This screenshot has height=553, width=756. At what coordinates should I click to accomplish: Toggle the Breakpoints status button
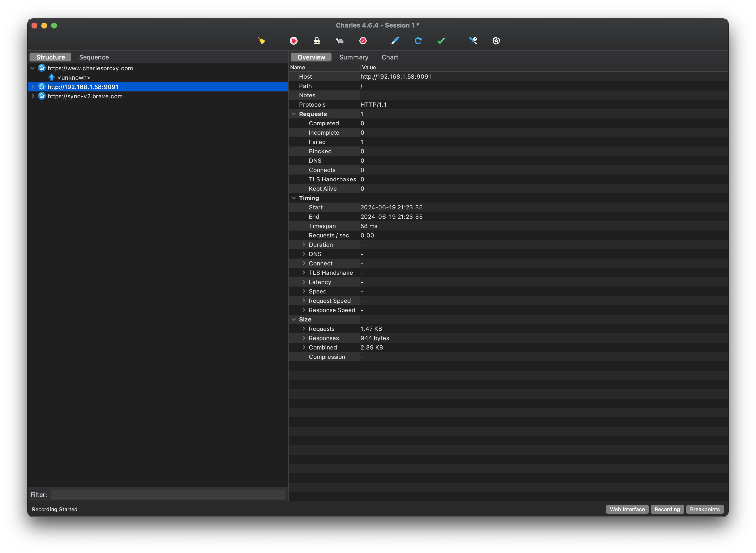(704, 509)
